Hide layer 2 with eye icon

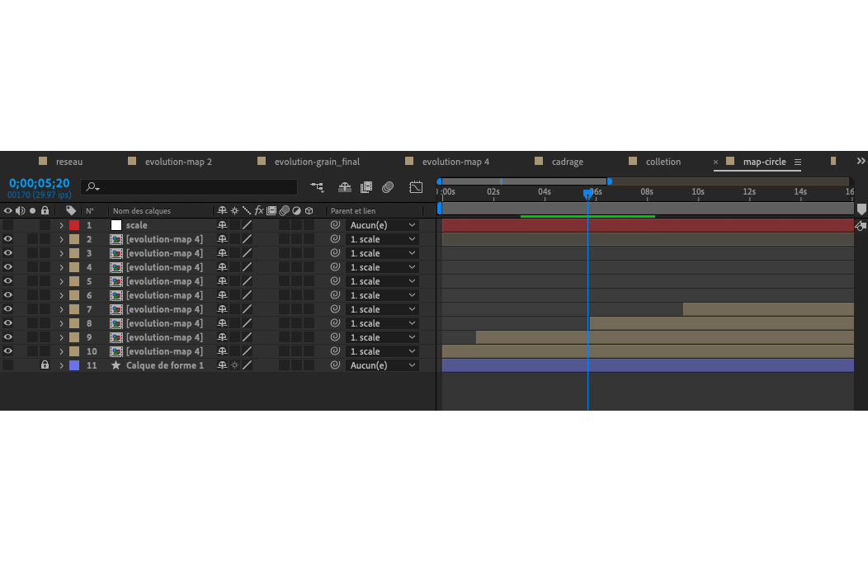point(8,239)
